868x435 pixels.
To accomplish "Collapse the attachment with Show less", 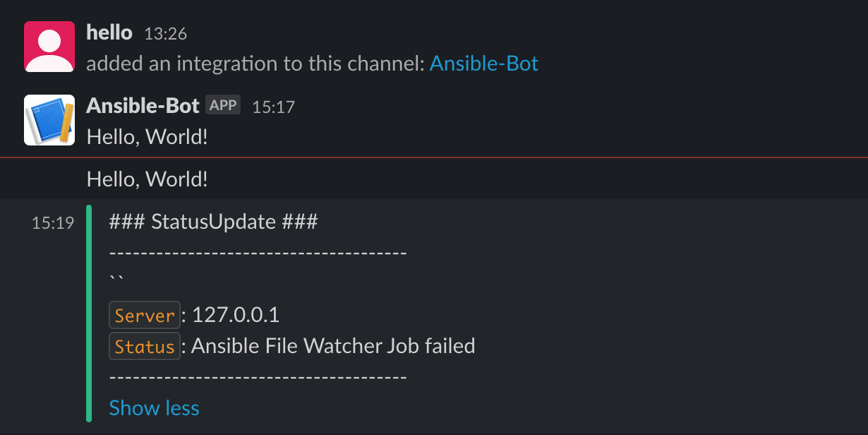I will point(155,407).
